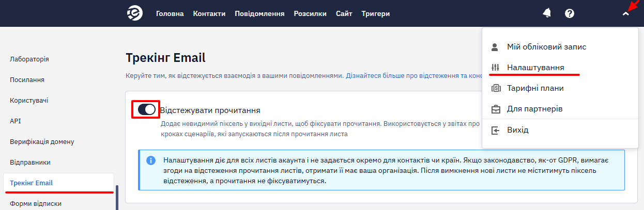This screenshot has width=644, height=210.
Task: Click the exit icon beside Вихід
Action: (x=495, y=130)
